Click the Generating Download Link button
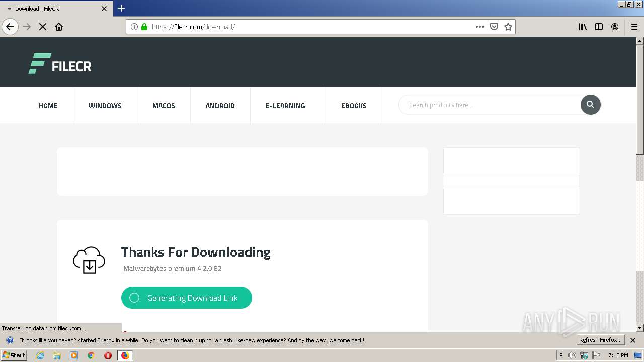Screen dimensions: 644x362 pyautogui.click(x=187, y=298)
